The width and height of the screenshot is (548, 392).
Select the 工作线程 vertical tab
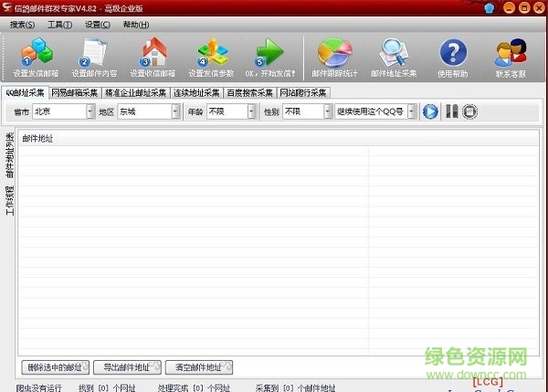[x=10, y=200]
